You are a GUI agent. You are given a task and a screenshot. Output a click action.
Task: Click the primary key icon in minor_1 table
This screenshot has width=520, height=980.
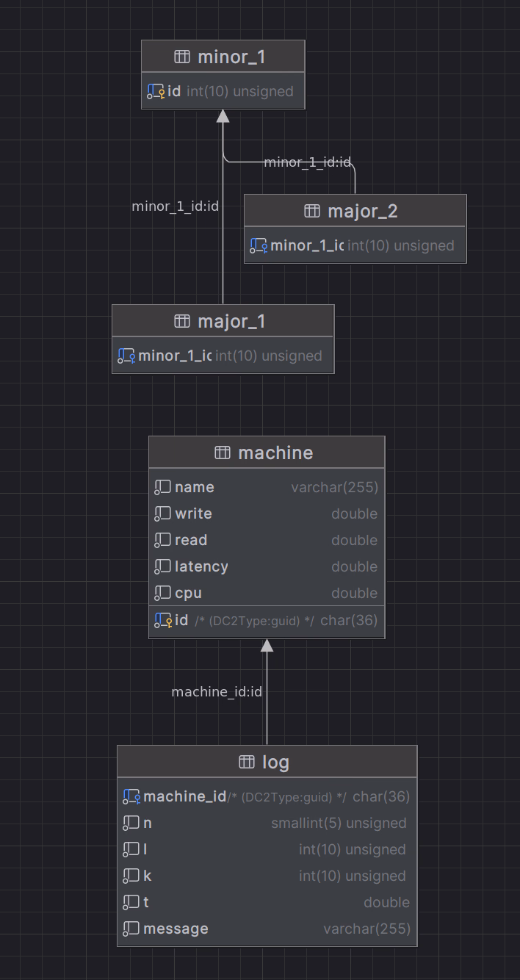click(x=156, y=91)
